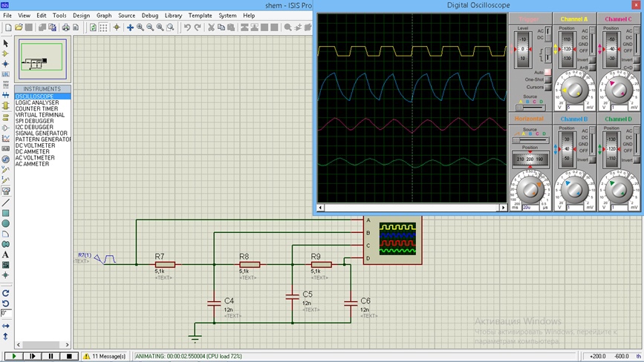Open the Debug menu
The width and height of the screenshot is (644, 362).
[149, 16]
